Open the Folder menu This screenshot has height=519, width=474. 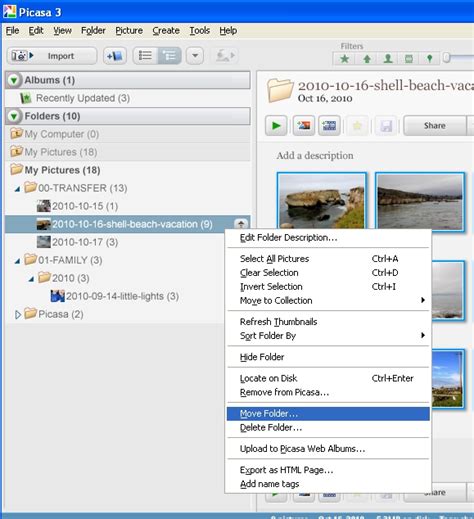pos(93,30)
